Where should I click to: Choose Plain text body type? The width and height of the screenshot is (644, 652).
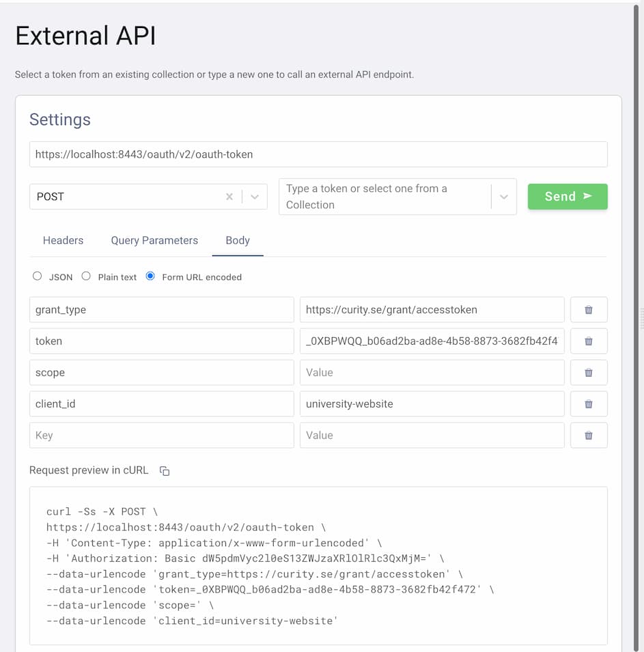coord(86,277)
